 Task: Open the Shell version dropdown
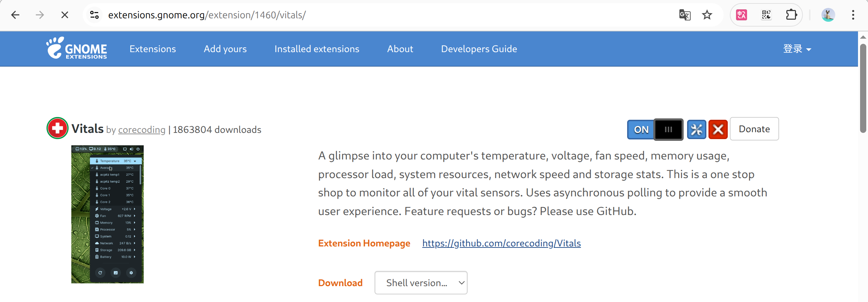coord(421,283)
